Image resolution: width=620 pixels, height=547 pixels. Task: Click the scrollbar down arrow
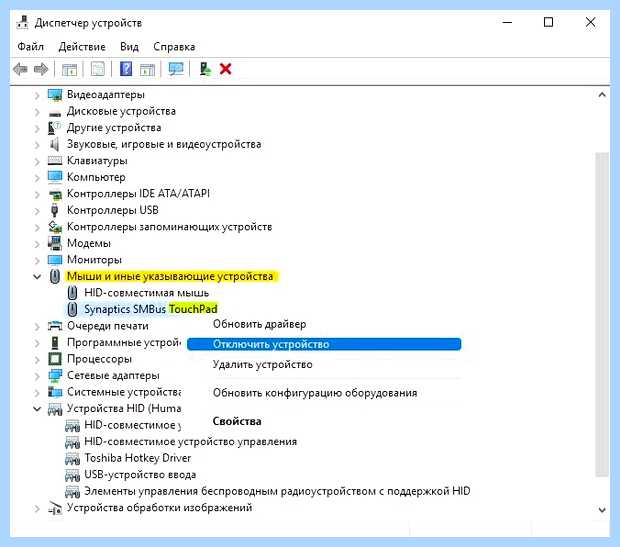pos(602,510)
